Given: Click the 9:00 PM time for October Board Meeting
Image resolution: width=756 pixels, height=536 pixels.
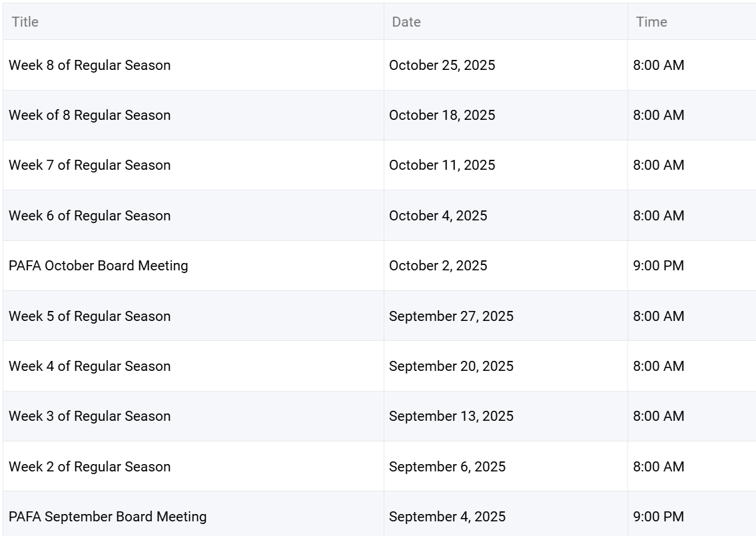Looking at the screenshot, I should [x=659, y=266].
